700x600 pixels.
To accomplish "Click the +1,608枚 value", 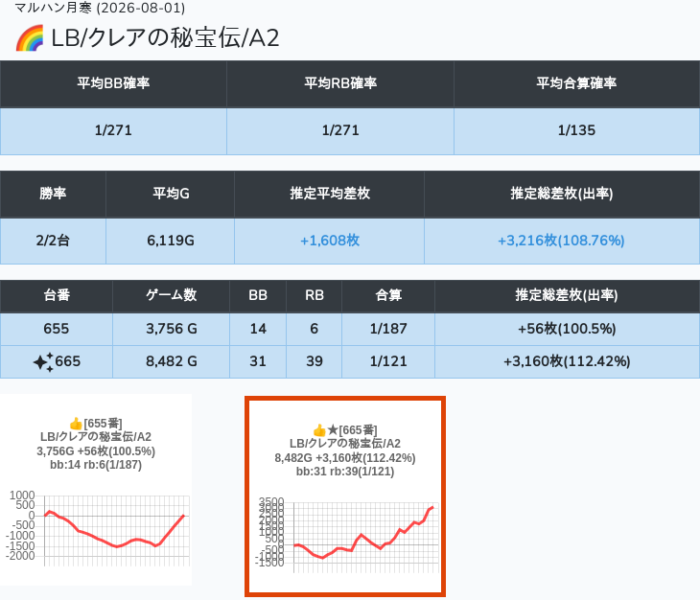I will point(330,241).
